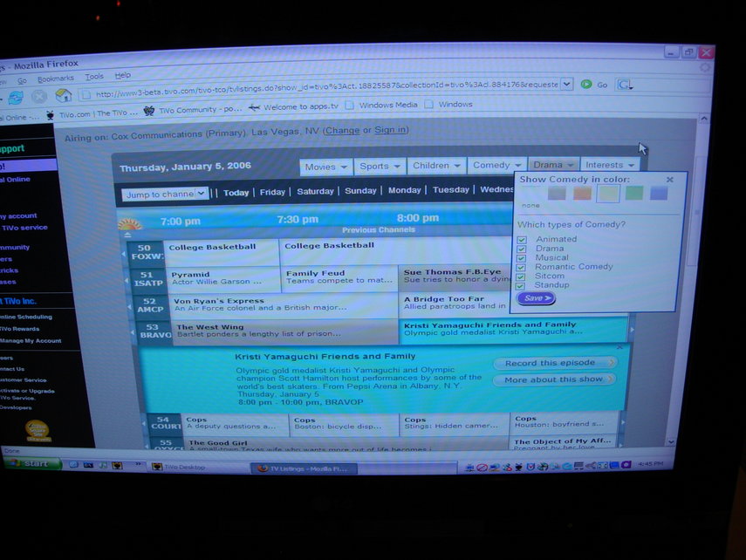Click the Firefox stop icon

pyautogui.click(x=39, y=97)
